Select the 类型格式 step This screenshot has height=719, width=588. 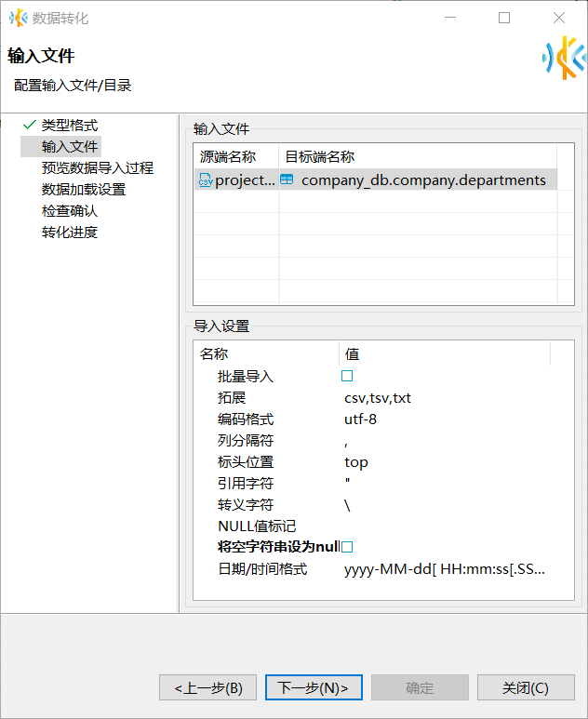(70, 125)
